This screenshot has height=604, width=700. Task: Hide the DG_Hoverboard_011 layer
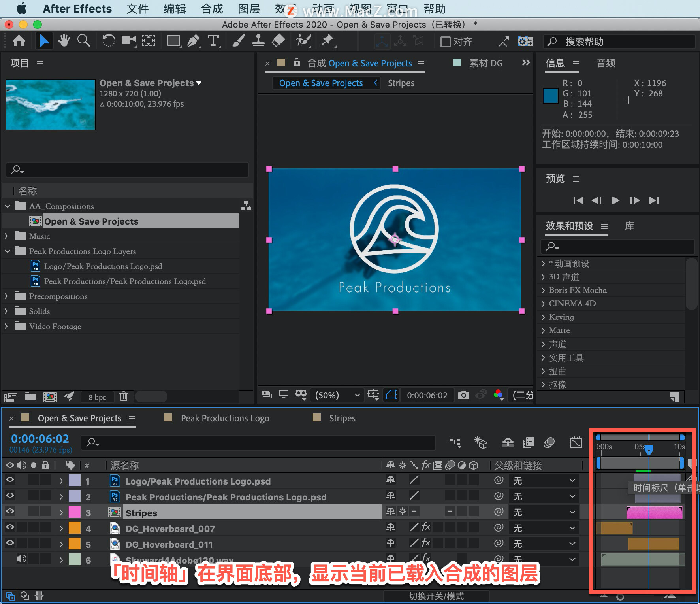click(x=10, y=543)
